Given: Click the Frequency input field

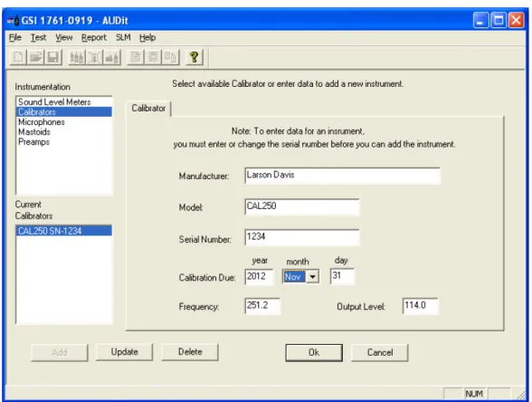Looking at the screenshot, I should (262, 306).
